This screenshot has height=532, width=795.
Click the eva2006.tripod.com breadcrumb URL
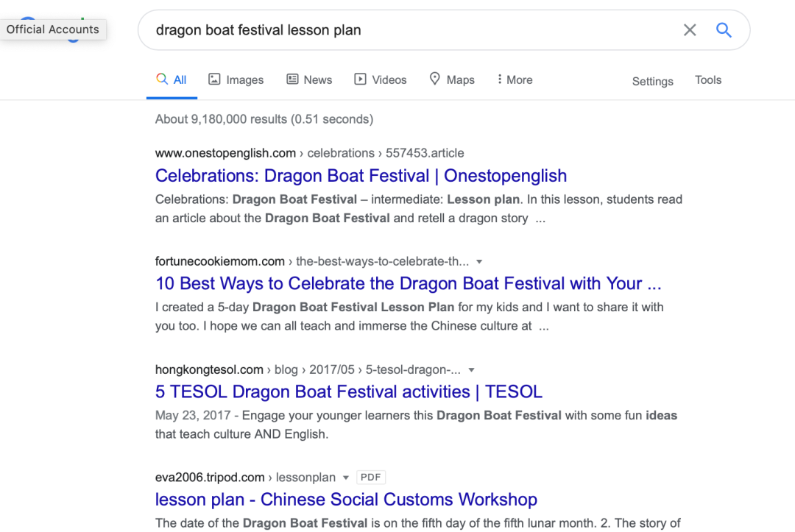(245, 478)
